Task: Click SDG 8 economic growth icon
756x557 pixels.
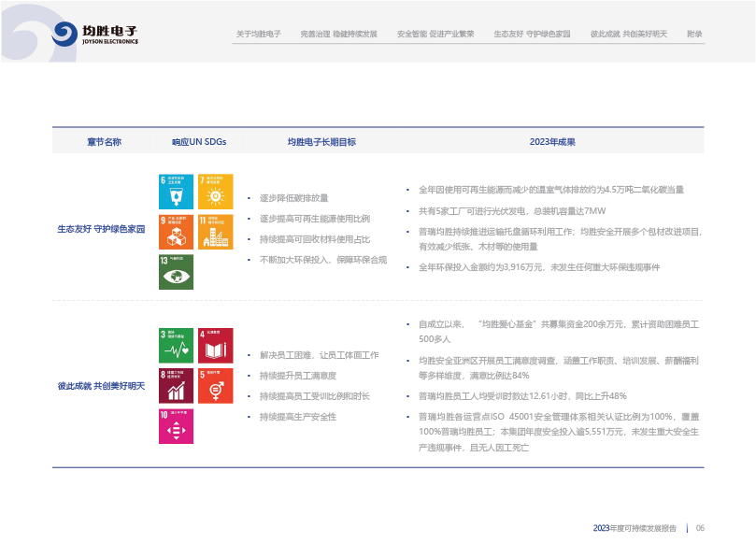Action: click(x=176, y=385)
